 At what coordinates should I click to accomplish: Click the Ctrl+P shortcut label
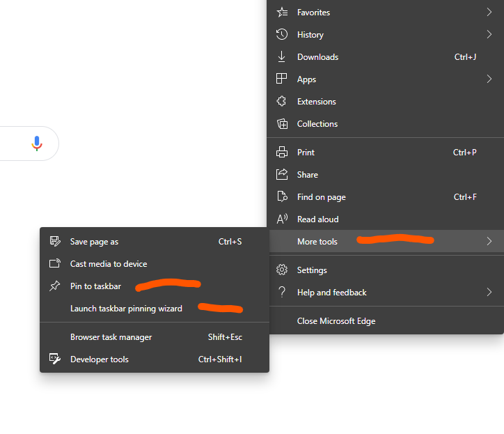(x=465, y=152)
